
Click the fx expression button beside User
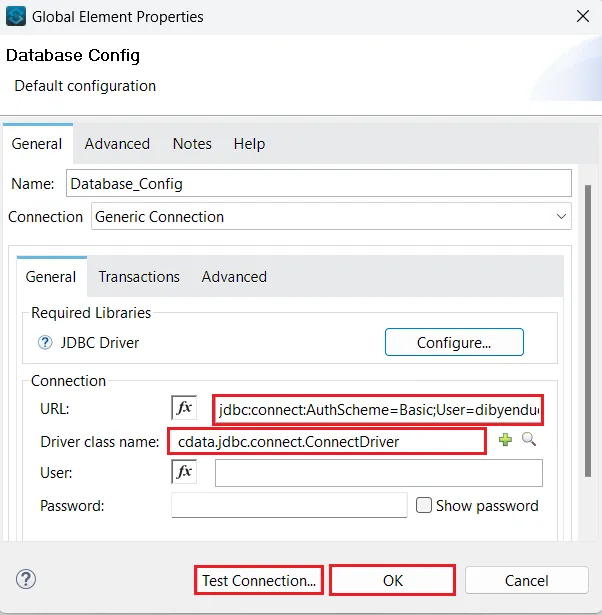coord(184,472)
